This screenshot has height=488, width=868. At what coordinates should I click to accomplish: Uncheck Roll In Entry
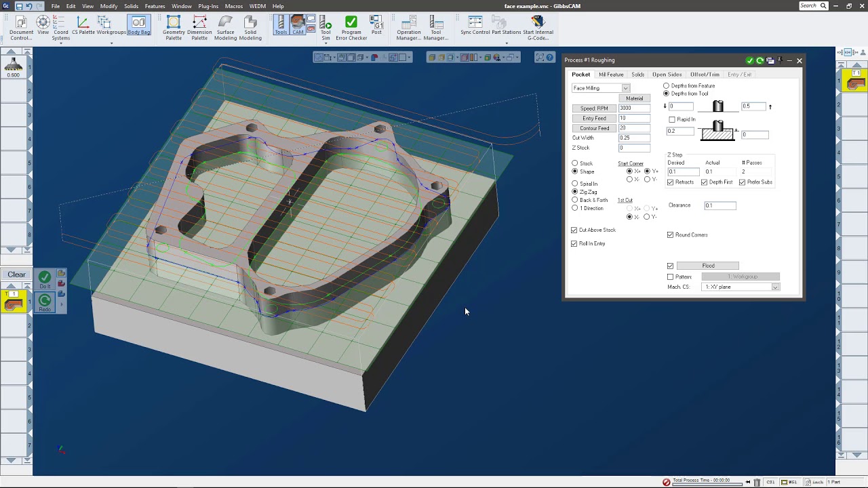574,244
